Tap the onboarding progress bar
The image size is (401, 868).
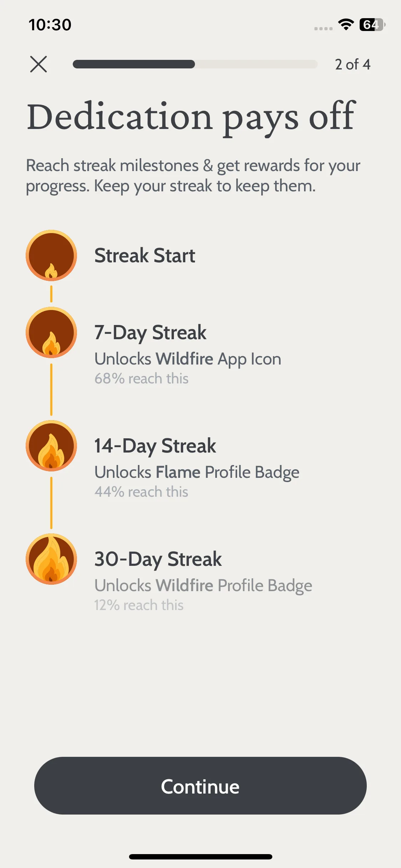pyautogui.click(x=195, y=64)
